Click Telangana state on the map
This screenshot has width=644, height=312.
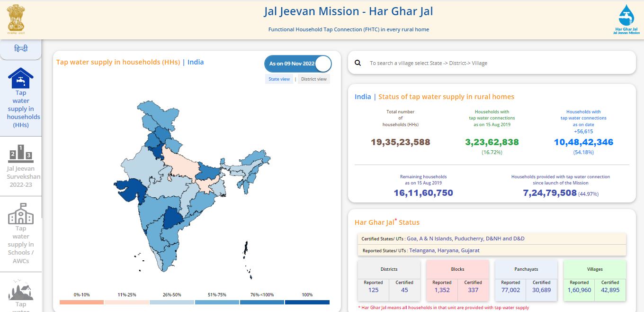tap(174, 219)
